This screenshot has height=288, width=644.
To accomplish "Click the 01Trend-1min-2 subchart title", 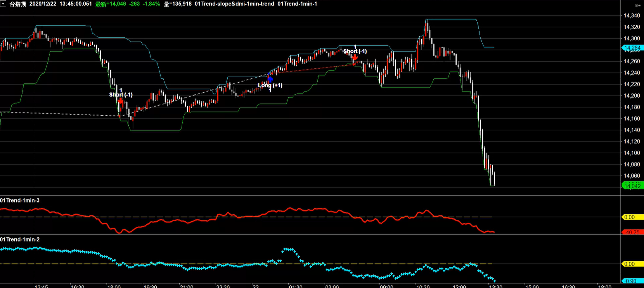I will 20,239.
